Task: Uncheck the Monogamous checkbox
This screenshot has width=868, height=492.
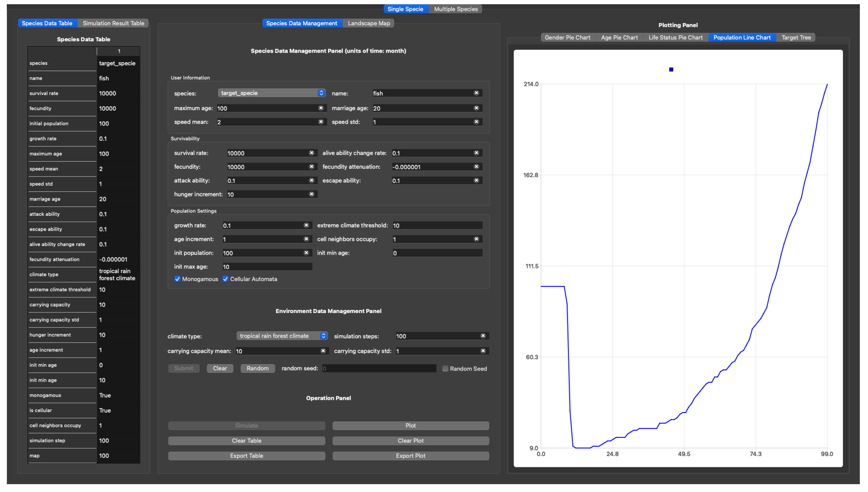Action: (x=177, y=279)
